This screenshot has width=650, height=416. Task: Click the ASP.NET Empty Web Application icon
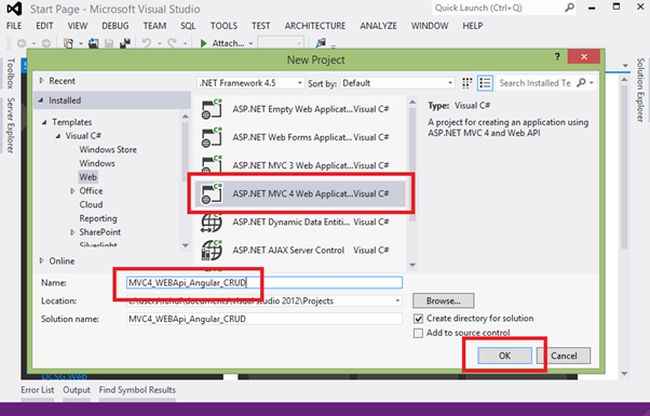212,109
